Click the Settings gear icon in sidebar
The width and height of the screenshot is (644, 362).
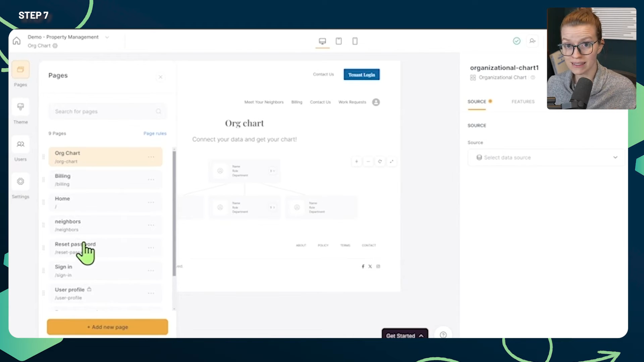click(20, 182)
